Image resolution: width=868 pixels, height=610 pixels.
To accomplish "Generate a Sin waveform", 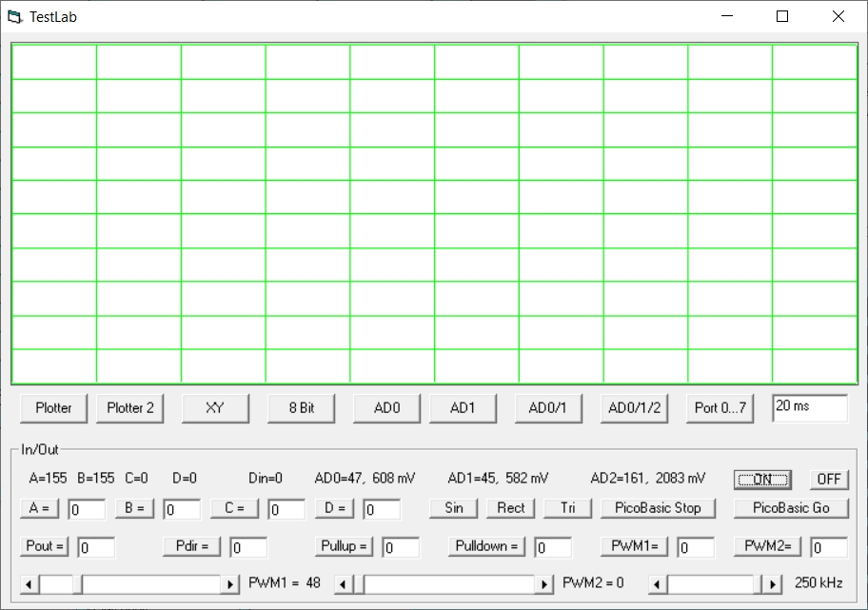I will [x=454, y=508].
